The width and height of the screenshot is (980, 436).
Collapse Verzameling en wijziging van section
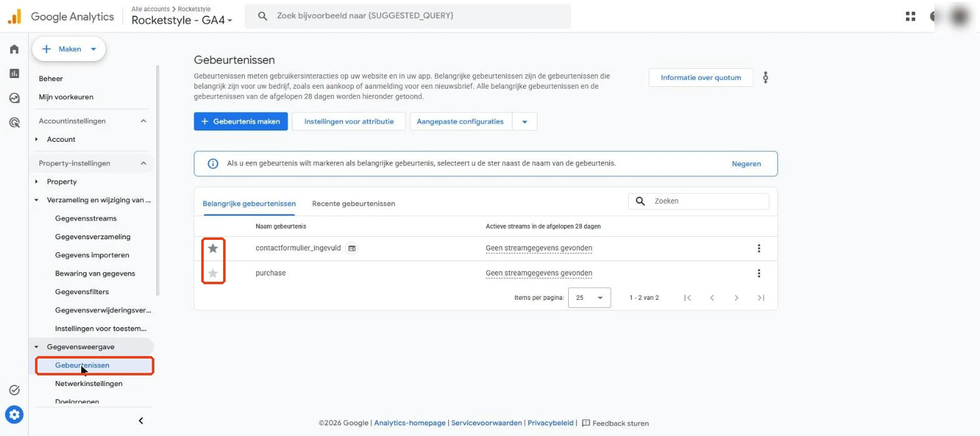tap(36, 201)
